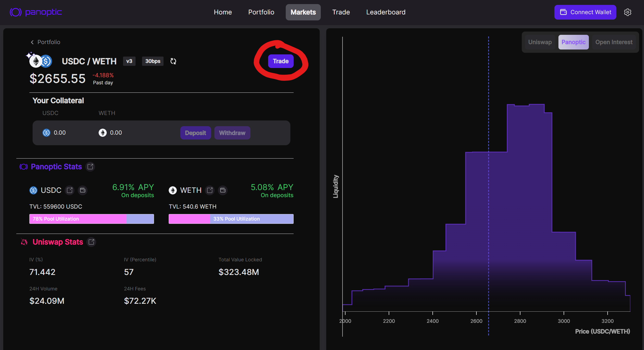Click WETH wallet icon in Panoptic Stats
Screen dimensions: 644x350
pyautogui.click(x=223, y=190)
